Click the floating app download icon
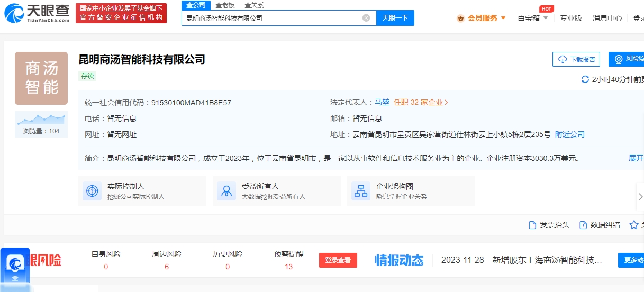This screenshot has width=644, height=292. tap(16, 267)
